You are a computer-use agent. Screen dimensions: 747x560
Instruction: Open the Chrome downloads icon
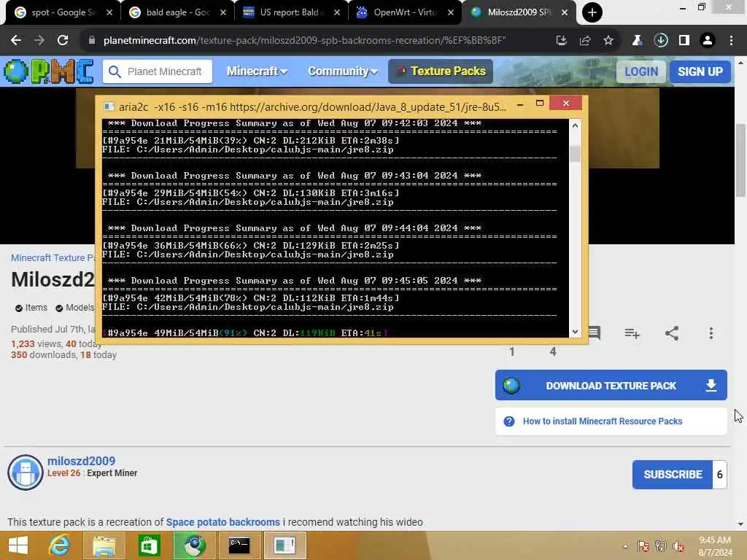click(661, 41)
